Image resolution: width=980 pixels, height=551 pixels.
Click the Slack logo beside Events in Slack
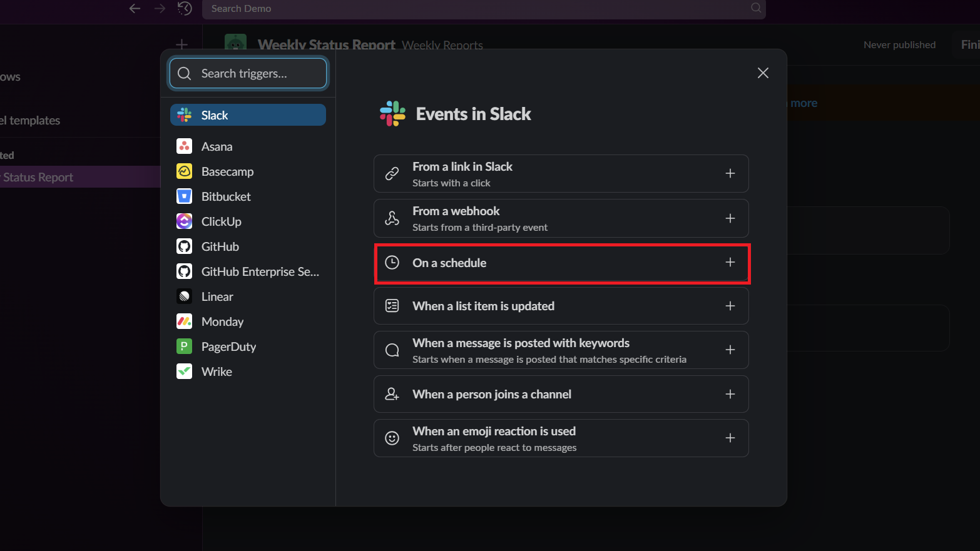click(x=392, y=114)
